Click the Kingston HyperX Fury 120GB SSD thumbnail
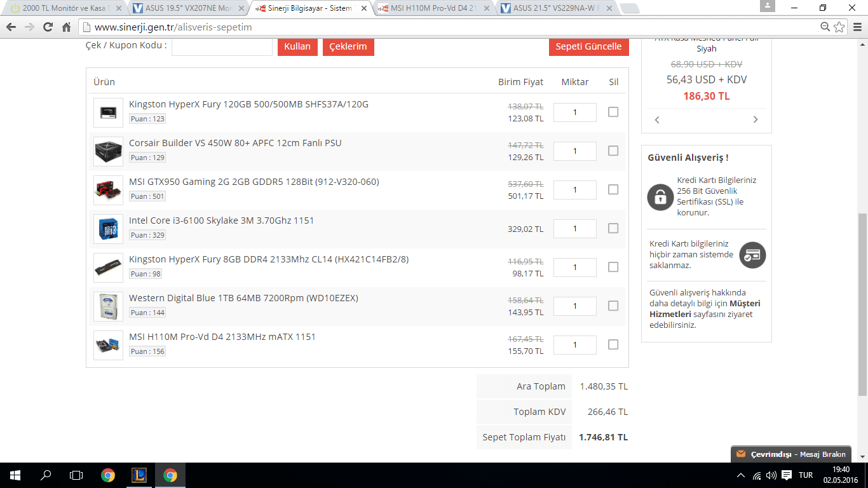This screenshot has height=488, width=868. point(108,112)
